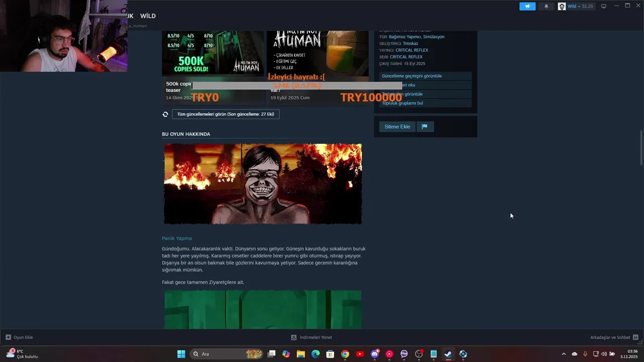644x362 pixels.
Task: Click the Wild profile avatar
Action: pyautogui.click(x=561, y=6)
